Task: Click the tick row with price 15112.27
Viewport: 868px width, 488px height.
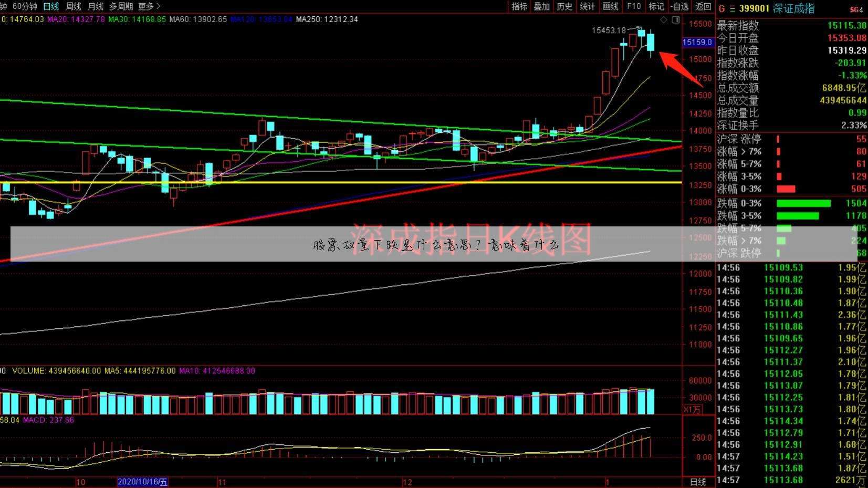Action: (x=792, y=350)
